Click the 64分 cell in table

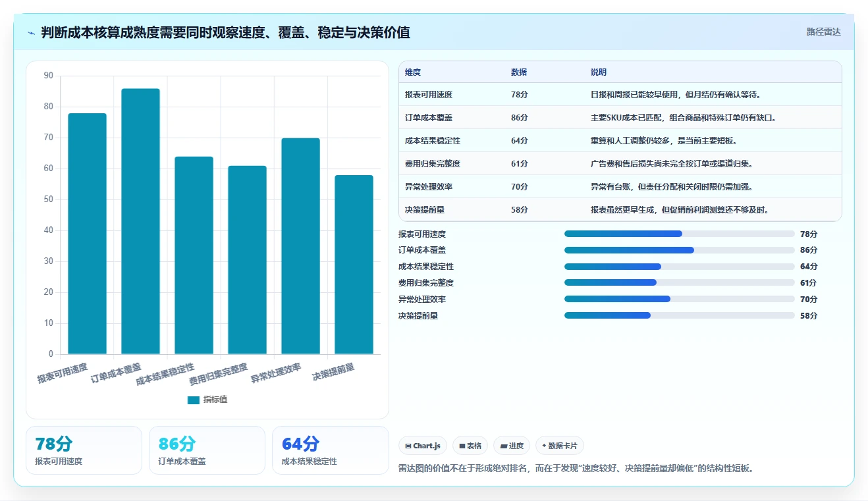tap(519, 141)
